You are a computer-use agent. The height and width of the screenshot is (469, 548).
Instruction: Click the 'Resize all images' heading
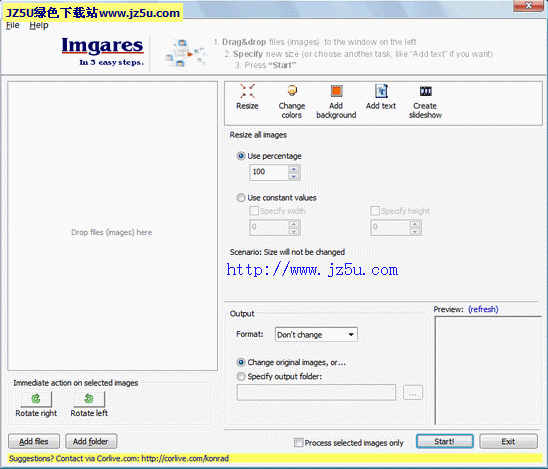(258, 135)
